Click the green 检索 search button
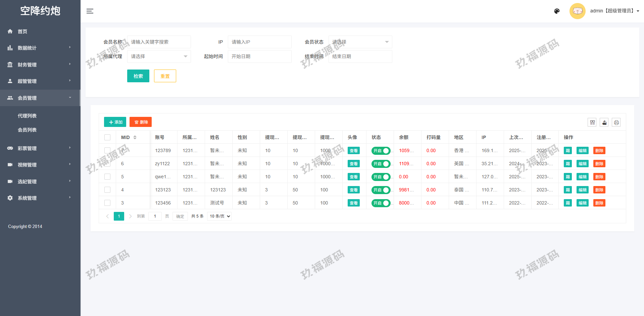The width and height of the screenshot is (644, 316). point(138,76)
